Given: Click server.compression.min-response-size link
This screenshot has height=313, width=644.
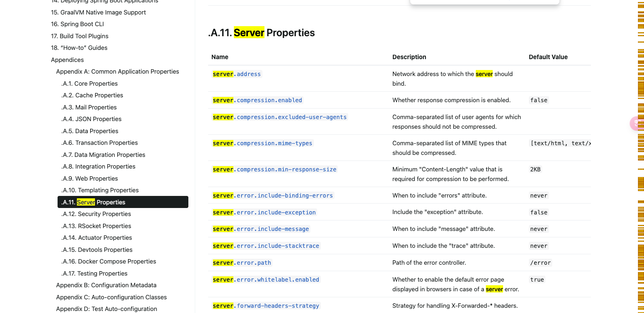Looking at the screenshot, I should tap(275, 169).
